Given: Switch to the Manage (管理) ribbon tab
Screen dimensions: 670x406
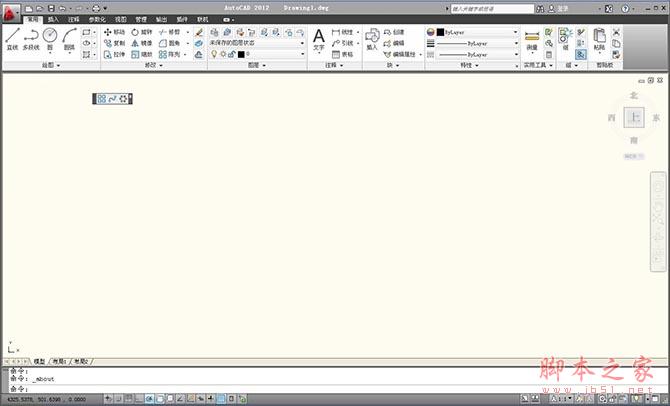Looking at the screenshot, I should [x=141, y=20].
